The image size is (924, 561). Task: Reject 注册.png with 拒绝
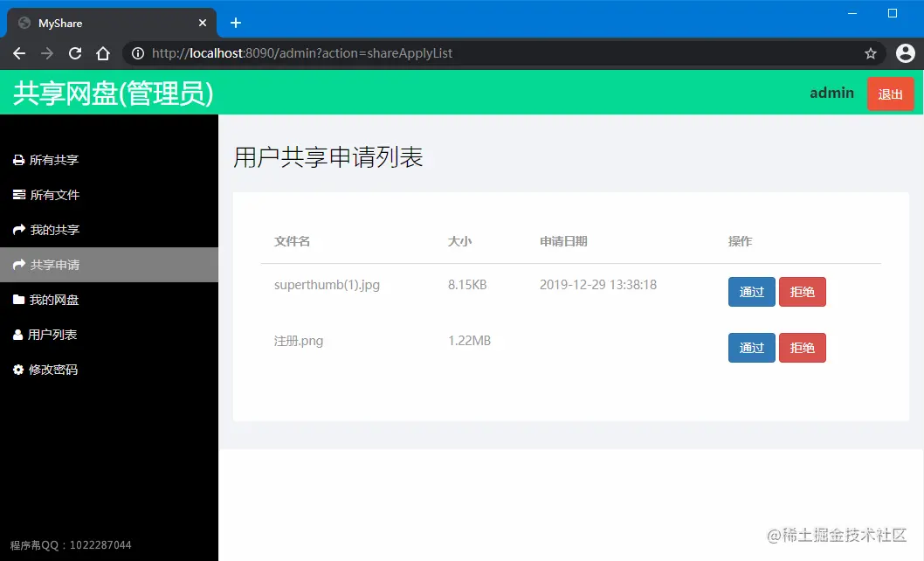click(x=802, y=348)
